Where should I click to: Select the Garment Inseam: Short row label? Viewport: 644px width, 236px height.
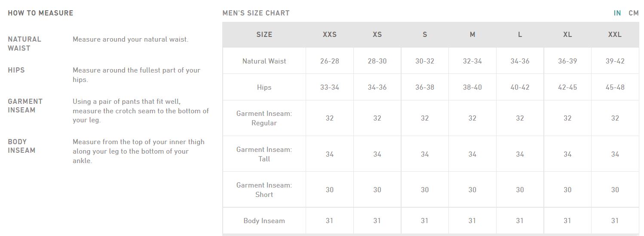(264, 190)
